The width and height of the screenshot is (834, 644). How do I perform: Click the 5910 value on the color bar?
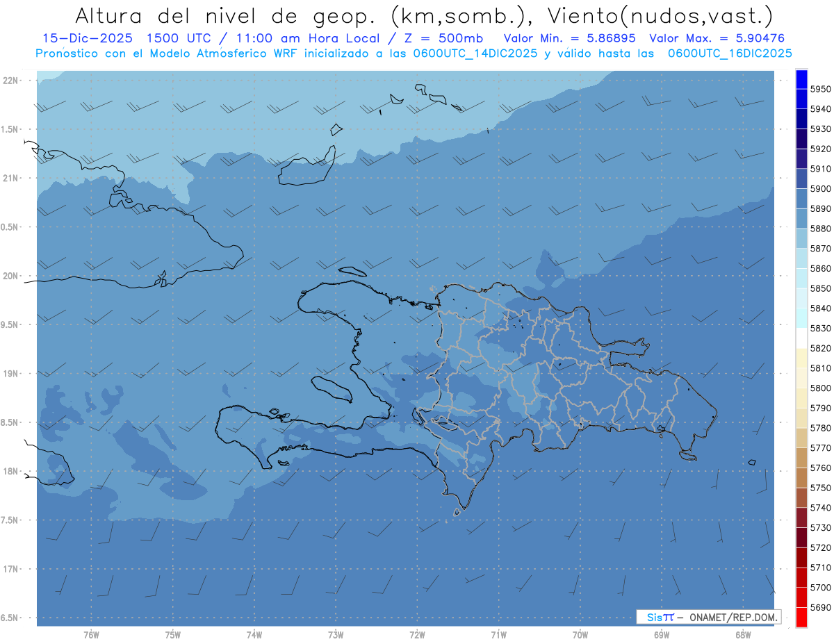click(x=821, y=169)
